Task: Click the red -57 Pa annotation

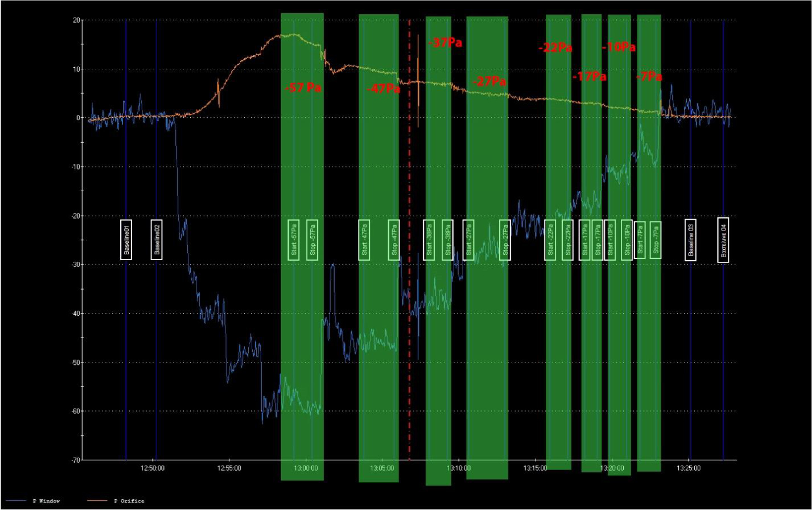Action: [303, 88]
